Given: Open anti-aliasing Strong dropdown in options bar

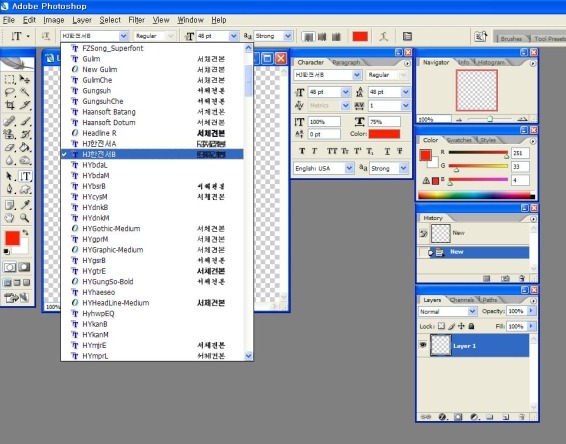Looking at the screenshot, I should click(288, 36).
